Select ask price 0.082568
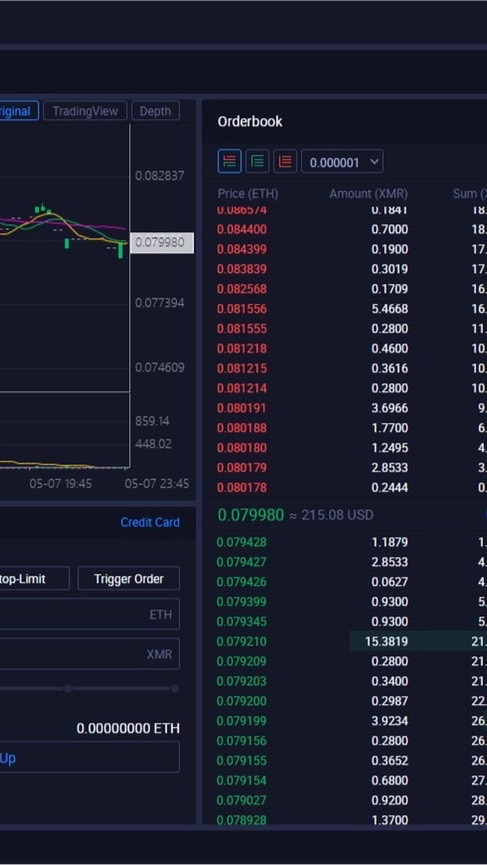487x865 pixels. pos(242,289)
